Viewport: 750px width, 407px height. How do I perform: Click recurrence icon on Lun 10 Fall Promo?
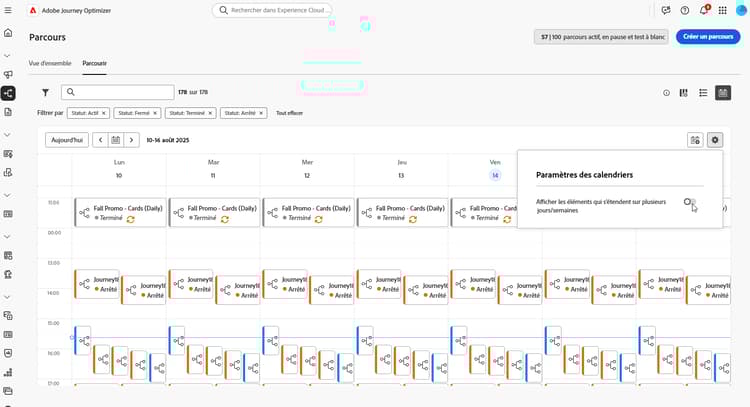pos(130,219)
